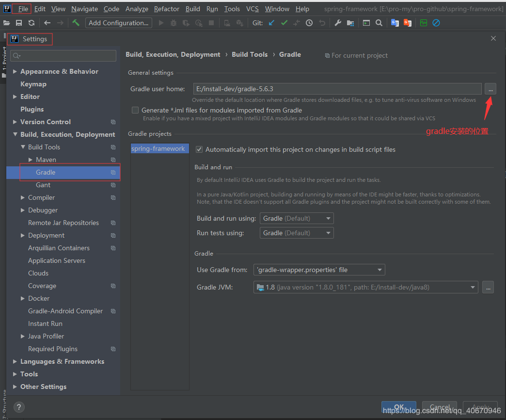The width and height of the screenshot is (506, 420).
Task: Click the Debug bug icon
Action: pos(174,23)
